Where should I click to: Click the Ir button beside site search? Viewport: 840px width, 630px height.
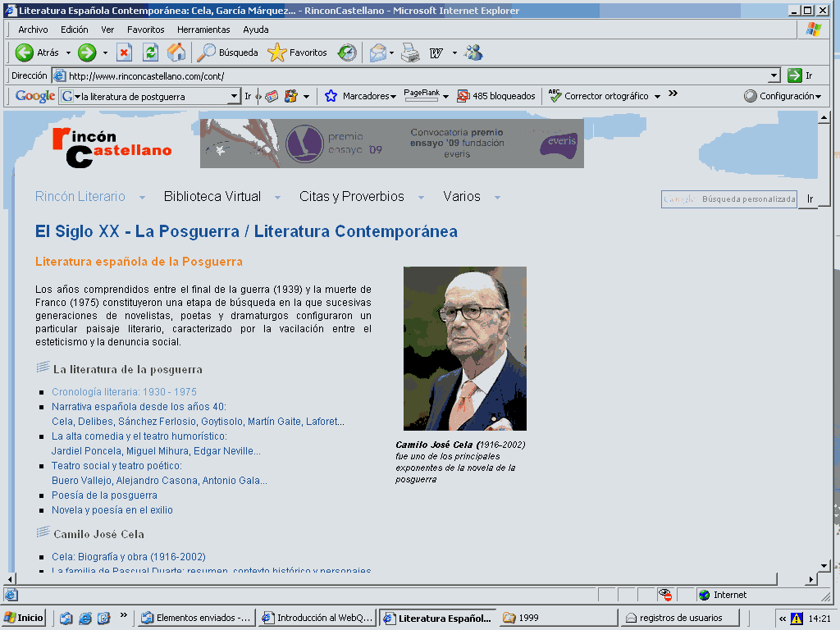(810, 199)
